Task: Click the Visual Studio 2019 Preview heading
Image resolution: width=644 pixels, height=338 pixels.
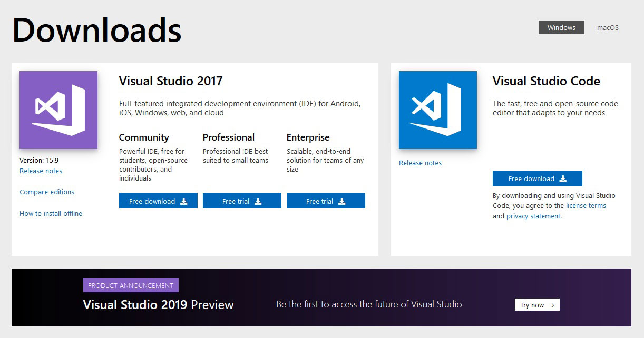Action: 158,305
